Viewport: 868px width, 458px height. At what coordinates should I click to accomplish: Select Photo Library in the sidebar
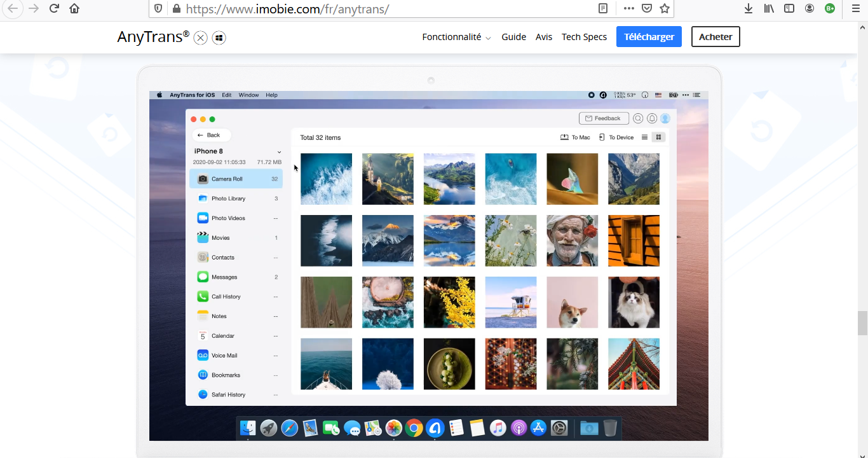coord(236,198)
